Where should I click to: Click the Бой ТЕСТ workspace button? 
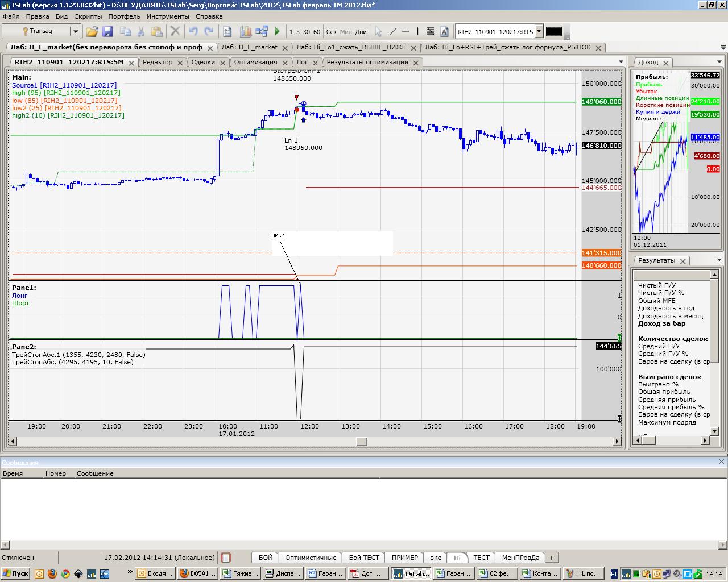(364, 558)
